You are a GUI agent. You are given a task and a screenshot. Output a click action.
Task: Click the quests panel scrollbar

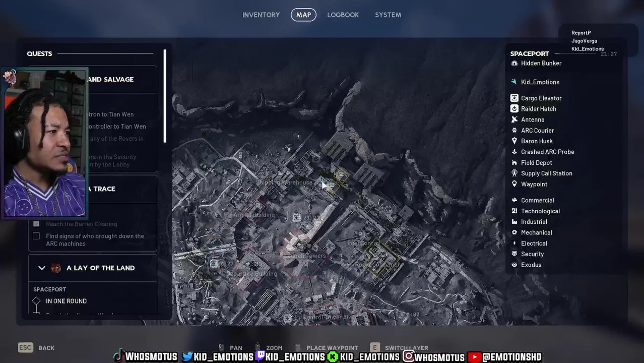[165, 96]
